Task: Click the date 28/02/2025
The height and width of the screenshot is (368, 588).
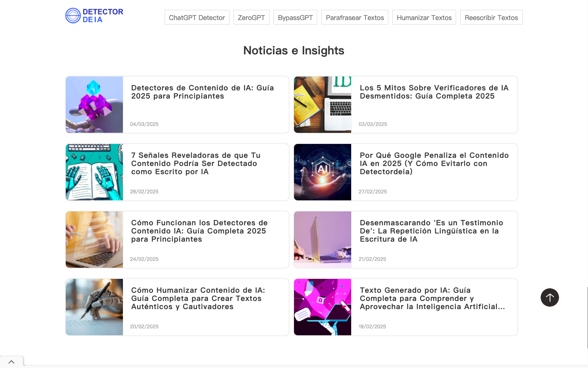Action: [144, 192]
